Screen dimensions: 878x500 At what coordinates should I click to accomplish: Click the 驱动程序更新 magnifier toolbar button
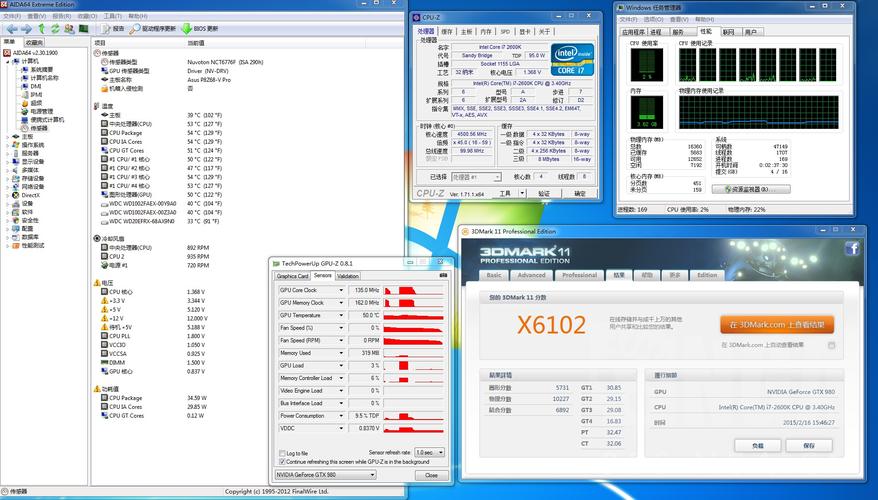click(x=153, y=29)
